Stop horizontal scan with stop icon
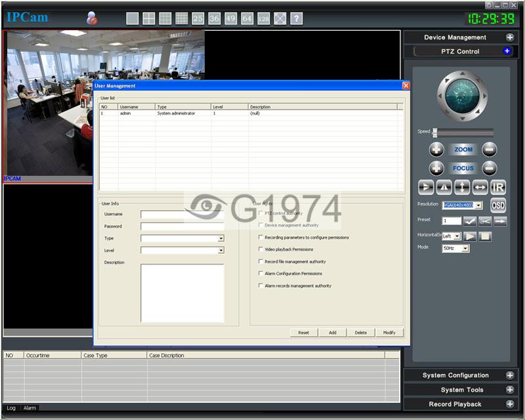 (x=485, y=236)
